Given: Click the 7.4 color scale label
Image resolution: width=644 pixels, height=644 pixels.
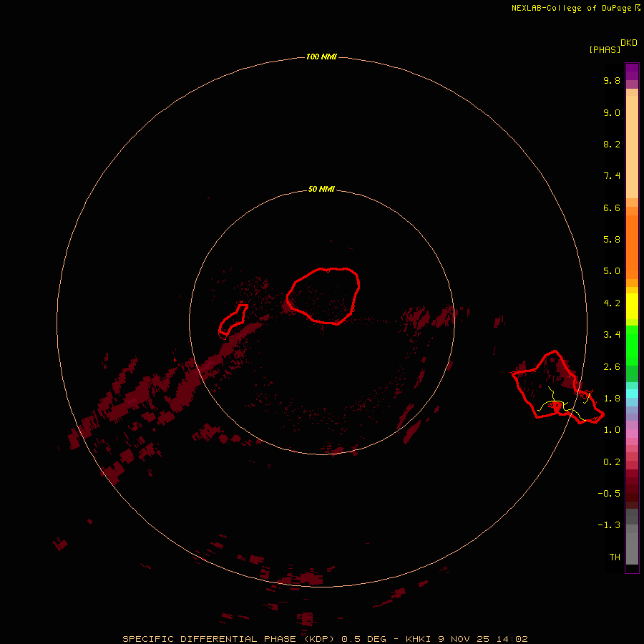Looking at the screenshot, I should tap(612, 176).
